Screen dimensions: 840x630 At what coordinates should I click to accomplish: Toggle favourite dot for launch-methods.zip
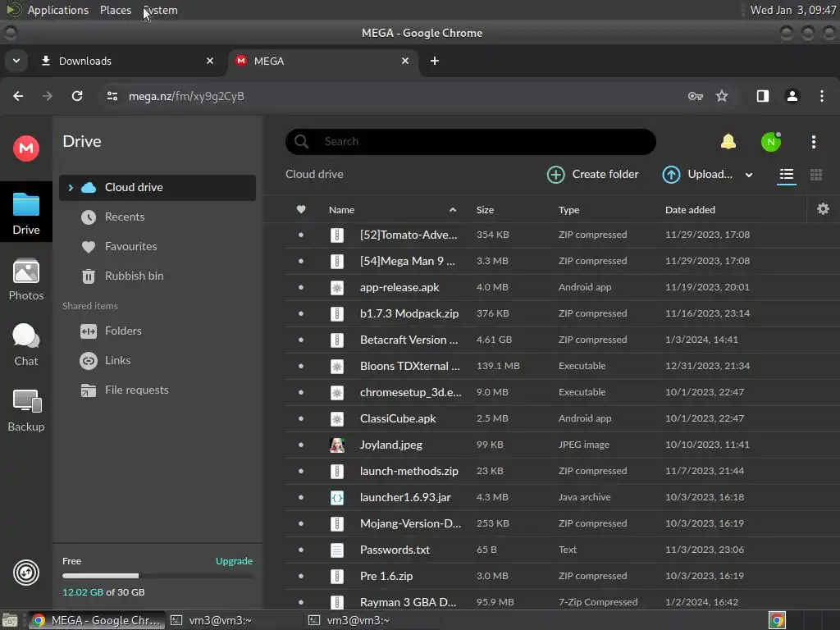[x=301, y=471]
